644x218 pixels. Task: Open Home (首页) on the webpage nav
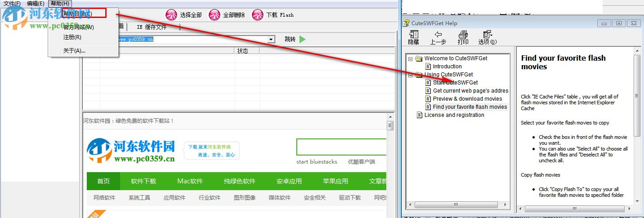click(x=103, y=181)
